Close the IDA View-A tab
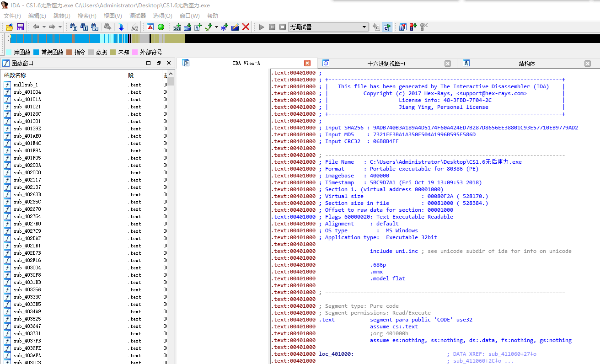 [307, 63]
